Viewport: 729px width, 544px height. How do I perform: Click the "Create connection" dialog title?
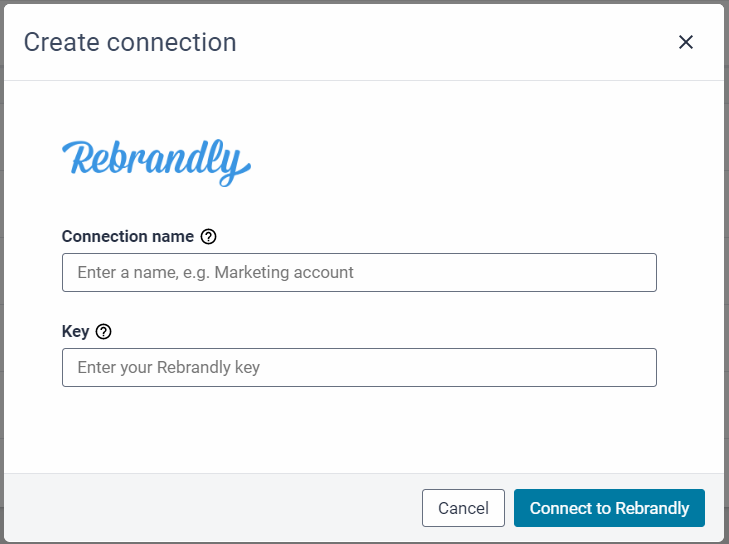[130, 42]
